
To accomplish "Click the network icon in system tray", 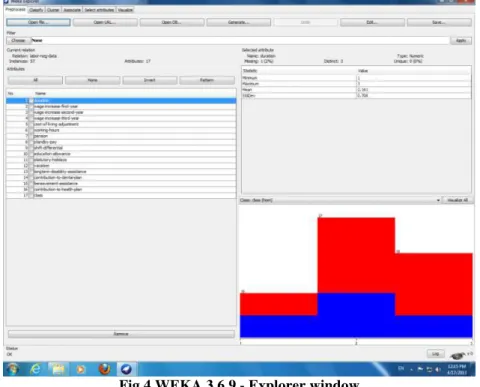I will (x=429, y=369).
